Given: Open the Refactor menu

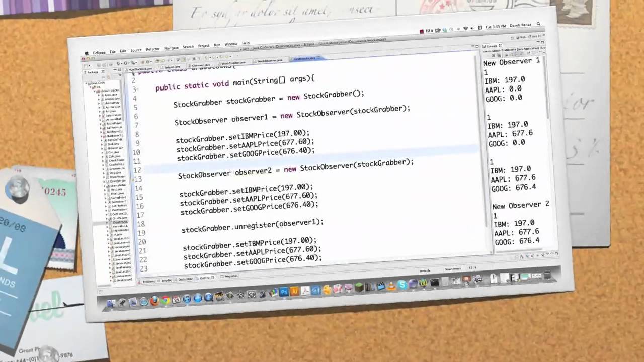Looking at the screenshot, I should [152, 49].
